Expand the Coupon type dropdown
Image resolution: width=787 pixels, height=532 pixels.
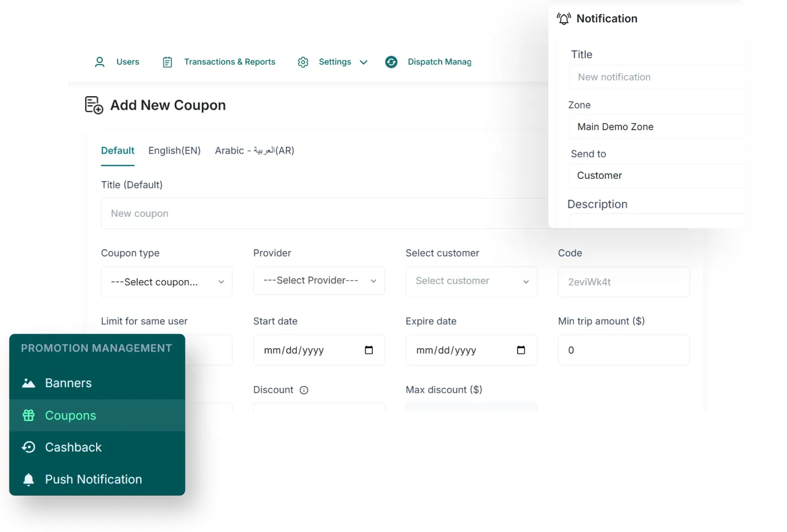point(167,282)
